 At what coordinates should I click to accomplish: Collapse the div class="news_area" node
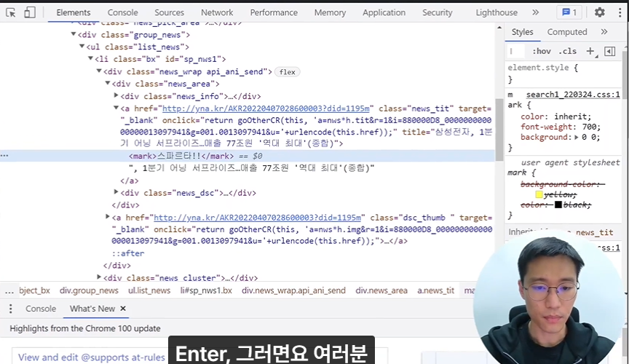coord(108,84)
